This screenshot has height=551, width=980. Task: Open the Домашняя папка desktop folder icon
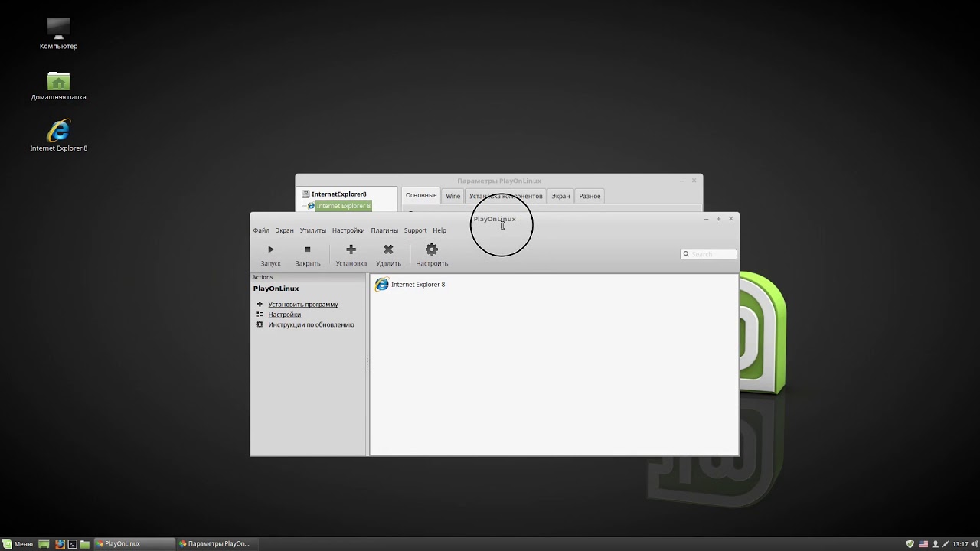pyautogui.click(x=59, y=86)
